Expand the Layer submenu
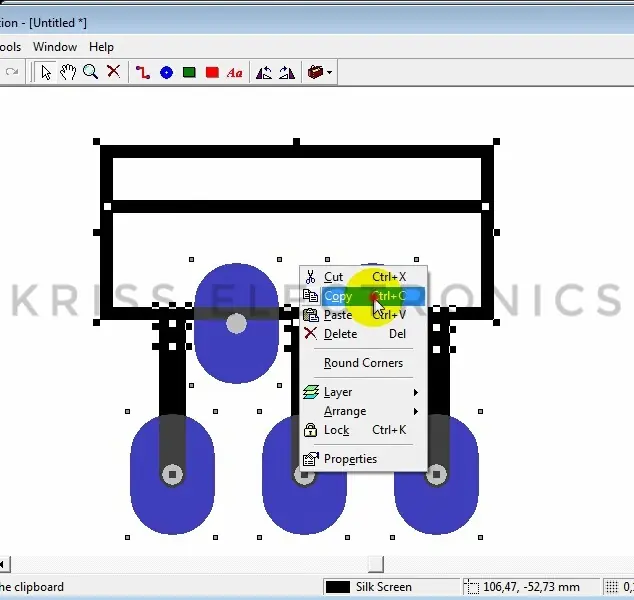The width and height of the screenshot is (634, 600). (363, 392)
